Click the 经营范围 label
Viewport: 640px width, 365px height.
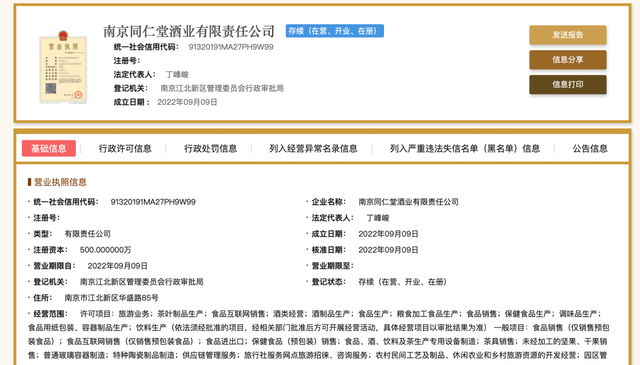tap(50, 314)
